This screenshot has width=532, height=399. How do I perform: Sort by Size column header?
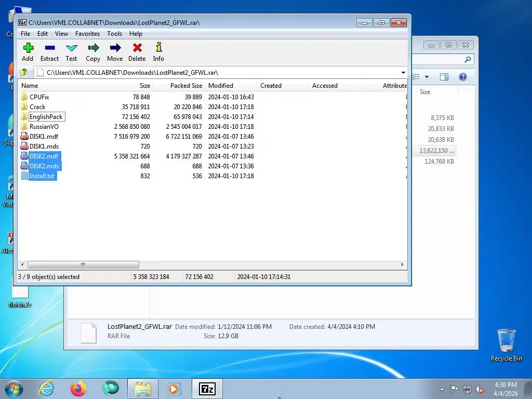(127, 86)
